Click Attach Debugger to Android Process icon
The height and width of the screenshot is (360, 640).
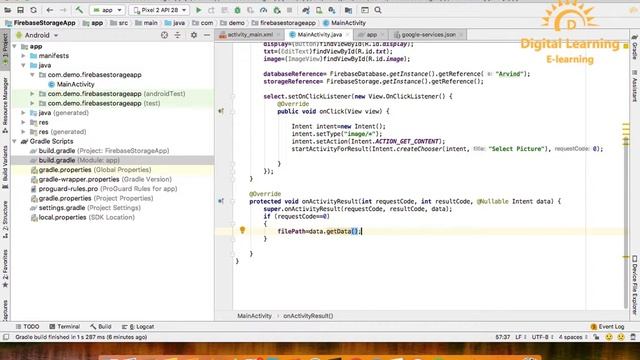tap(277, 10)
